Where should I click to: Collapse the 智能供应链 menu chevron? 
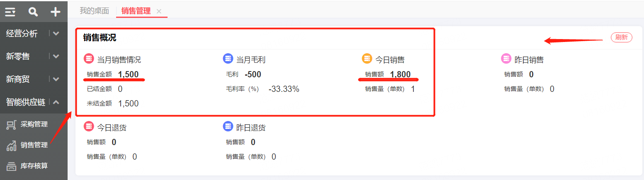click(x=56, y=102)
